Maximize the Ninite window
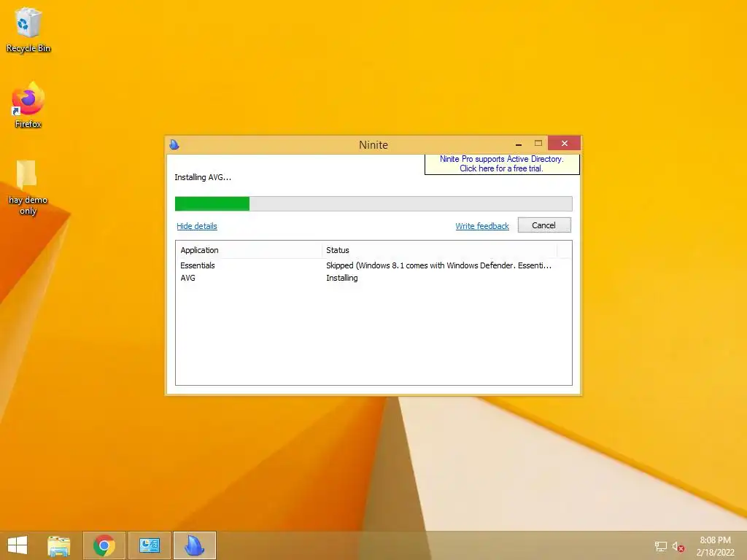 click(x=538, y=144)
